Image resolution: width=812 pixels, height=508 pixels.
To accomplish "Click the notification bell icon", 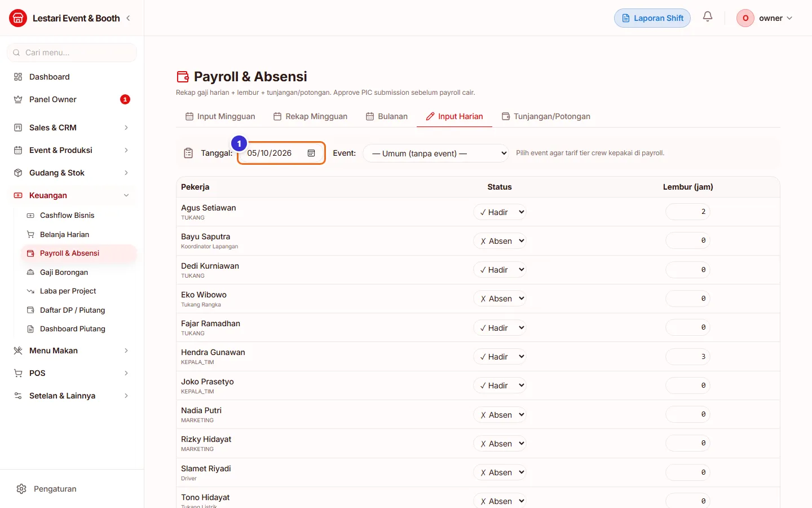I will 708,17.
